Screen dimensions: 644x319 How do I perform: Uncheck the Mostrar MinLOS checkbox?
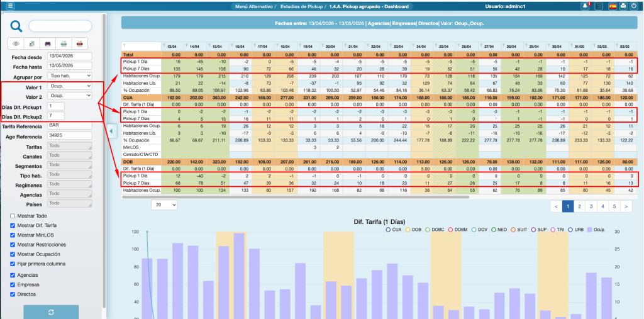pos(13,235)
